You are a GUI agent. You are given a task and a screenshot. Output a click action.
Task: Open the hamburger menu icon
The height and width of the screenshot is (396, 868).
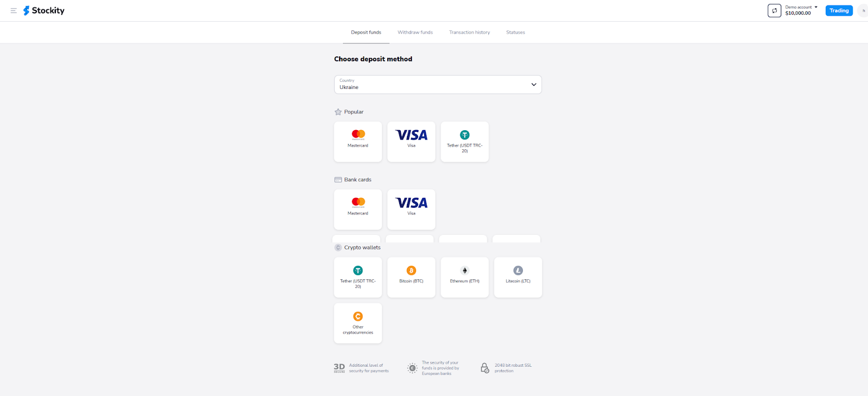[x=14, y=11]
